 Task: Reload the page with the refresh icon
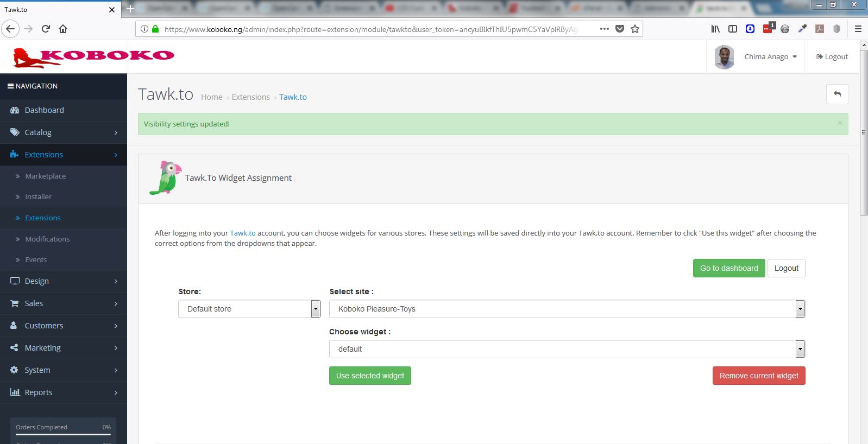[46, 29]
